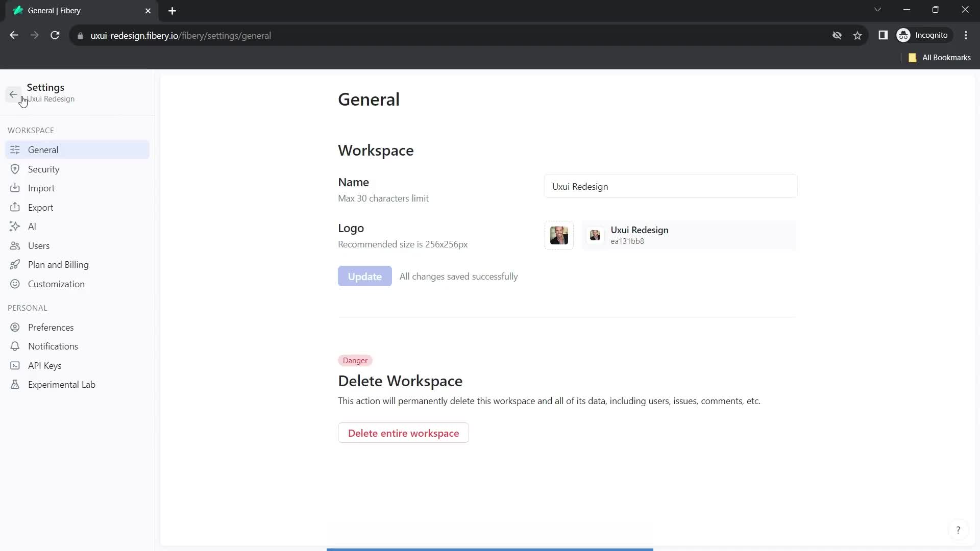The height and width of the screenshot is (551, 980).
Task: Click the Customization settings option
Action: click(x=56, y=283)
